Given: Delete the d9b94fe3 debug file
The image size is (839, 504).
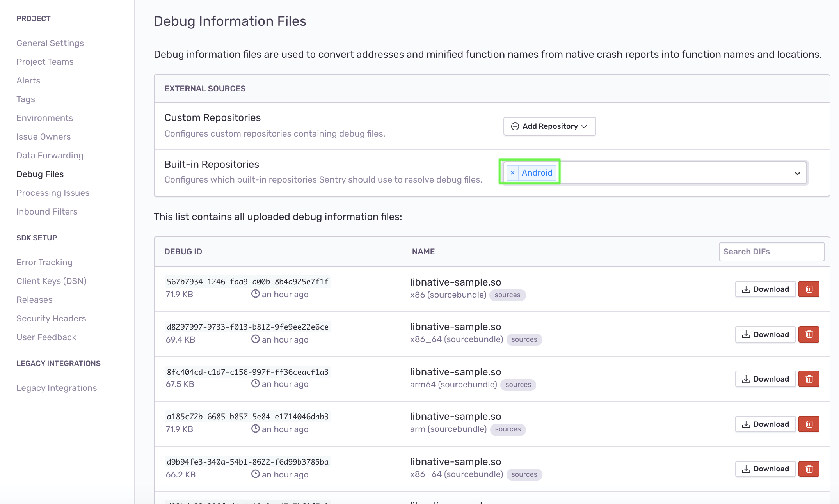Looking at the screenshot, I should (809, 469).
